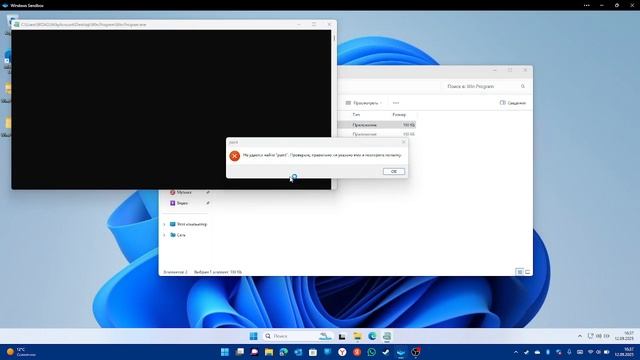Open the three-dots more options in Explorer toolbar
Screen dimensions: 640x360
click(x=396, y=103)
